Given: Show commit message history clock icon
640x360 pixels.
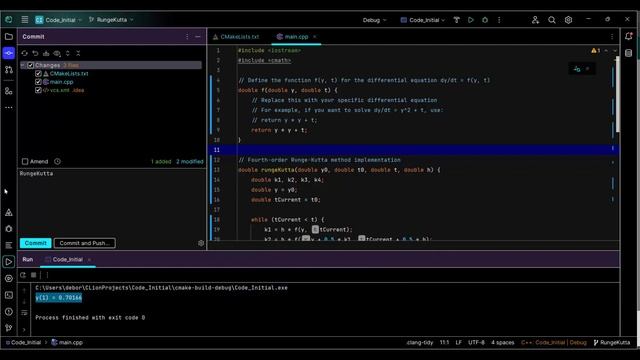Looking at the screenshot, I should 58,161.
